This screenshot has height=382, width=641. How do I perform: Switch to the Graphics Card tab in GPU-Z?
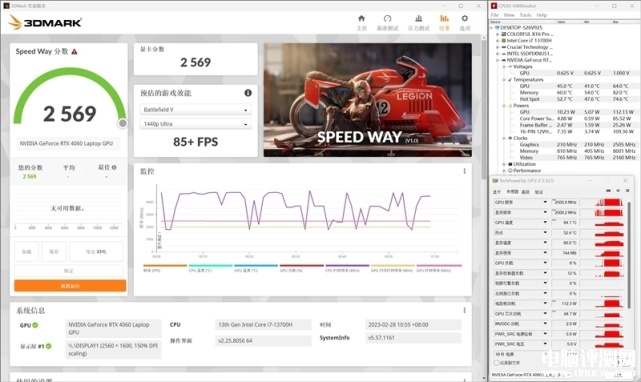pyautogui.click(x=497, y=192)
